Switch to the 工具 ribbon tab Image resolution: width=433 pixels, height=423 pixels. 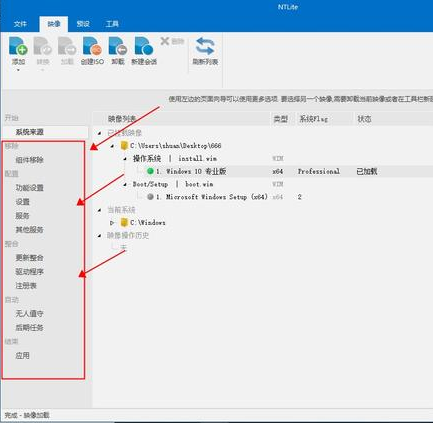tap(112, 24)
